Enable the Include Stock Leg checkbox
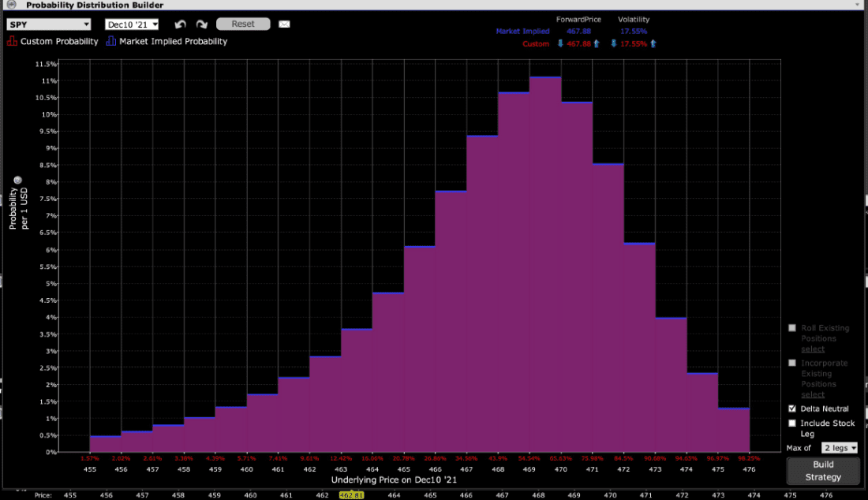Viewport: 868px width, 500px height. pyautogui.click(x=791, y=424)
